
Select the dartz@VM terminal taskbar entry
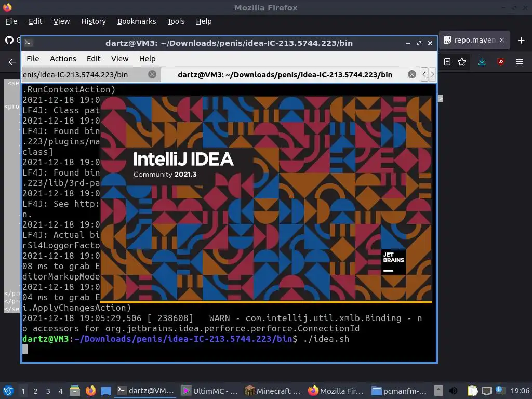click(146, 391)
